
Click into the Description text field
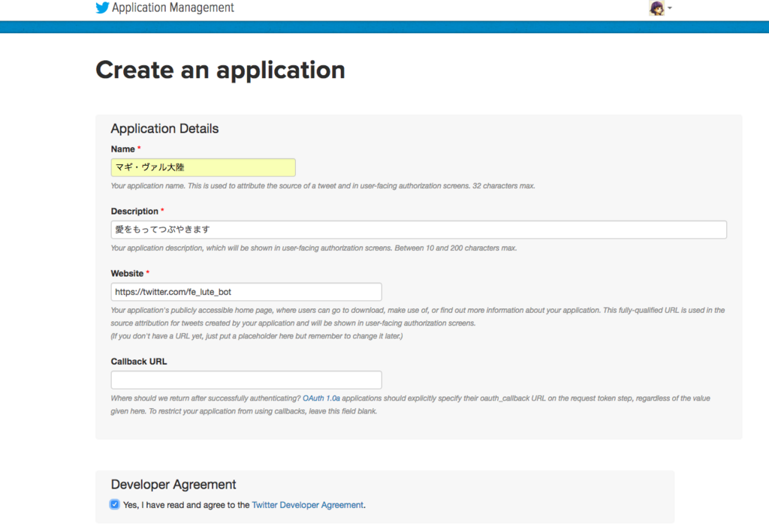[418, 230]
